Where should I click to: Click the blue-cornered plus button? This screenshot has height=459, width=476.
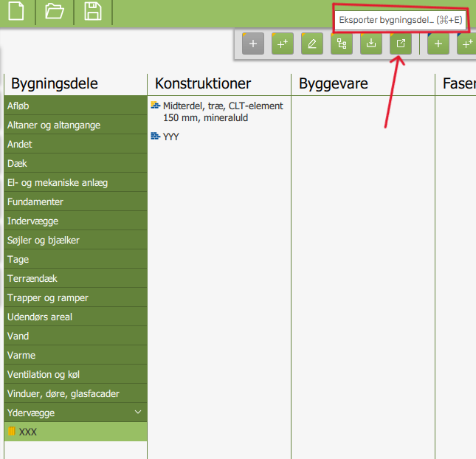click(438, 44)
